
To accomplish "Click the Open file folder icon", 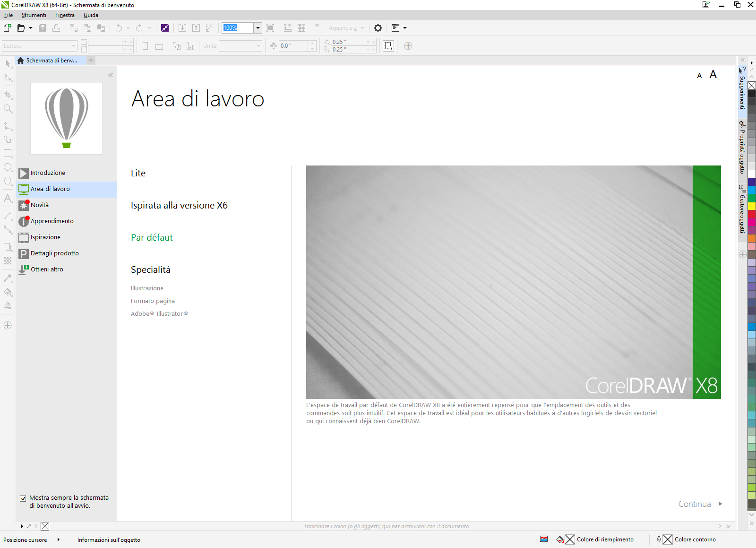I will tap(21, 28).
